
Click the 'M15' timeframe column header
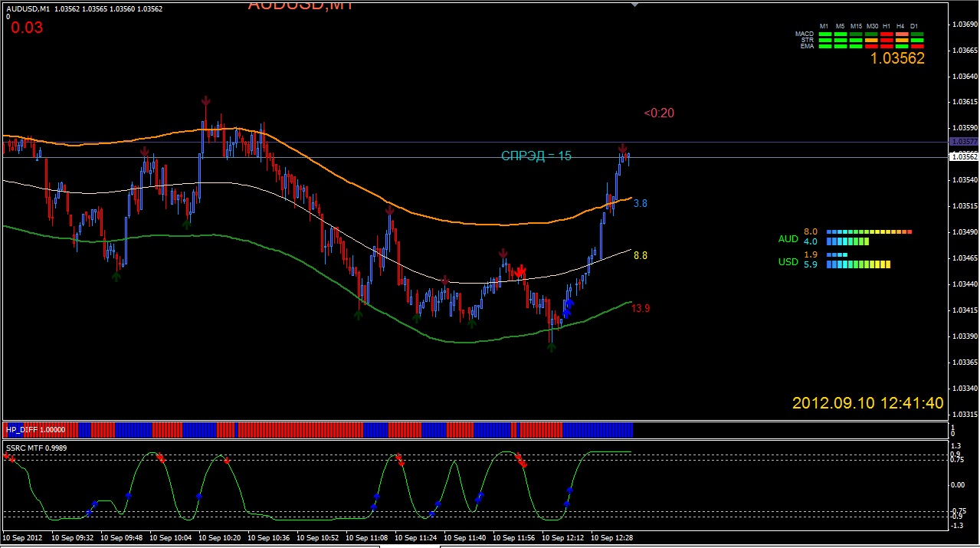coord(856,26)
